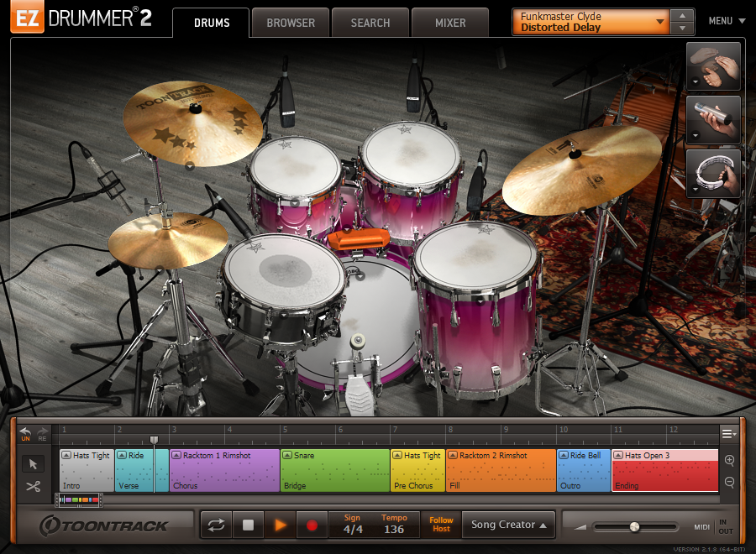The height and width of the screenshot is (554, 756).
Task: Stop playback
Action: pos(248,525)
